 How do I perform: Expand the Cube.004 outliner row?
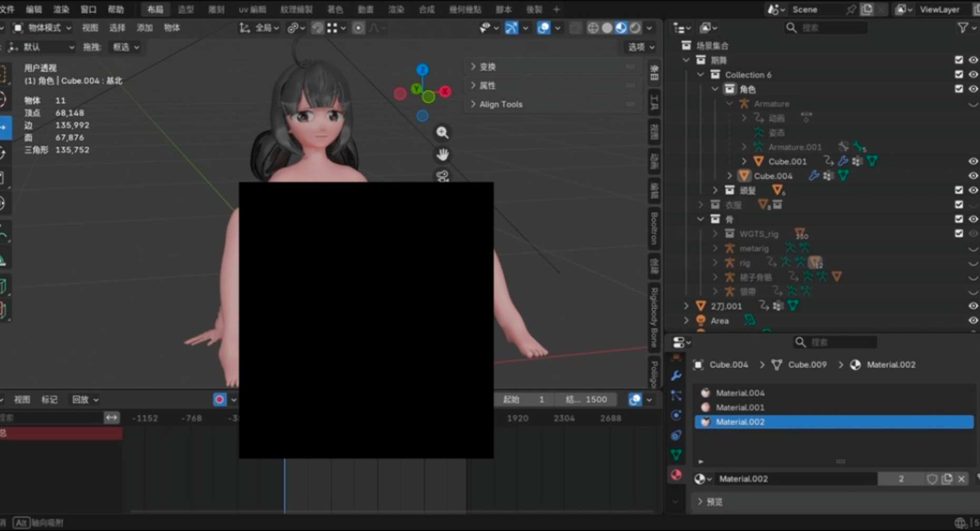coord(730,176)
